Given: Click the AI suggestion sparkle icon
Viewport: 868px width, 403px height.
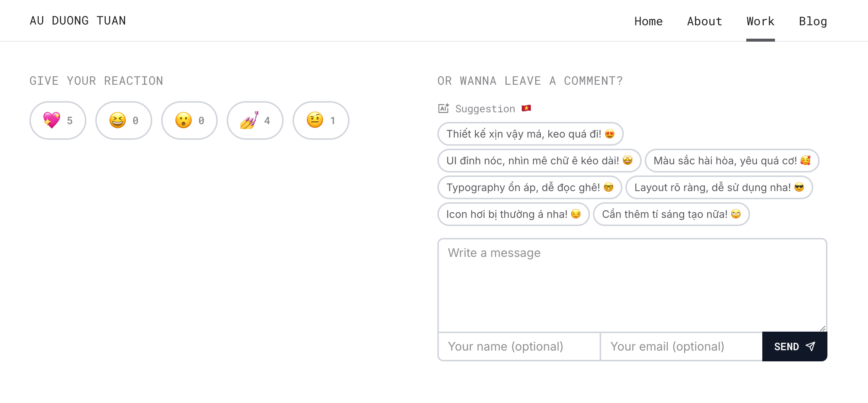Looking at the screenshot, I should click(x=444, y=108).
